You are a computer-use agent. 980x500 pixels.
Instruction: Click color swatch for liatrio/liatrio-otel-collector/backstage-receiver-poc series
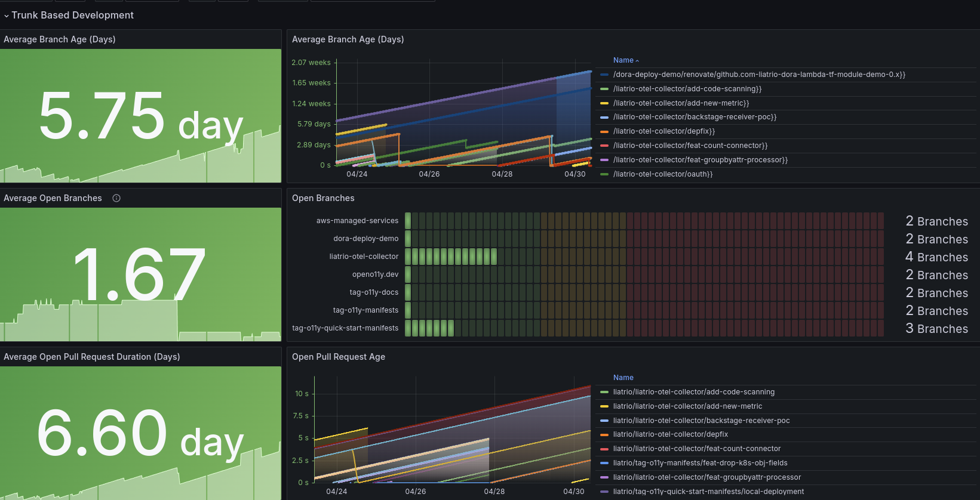pos(604,421)
